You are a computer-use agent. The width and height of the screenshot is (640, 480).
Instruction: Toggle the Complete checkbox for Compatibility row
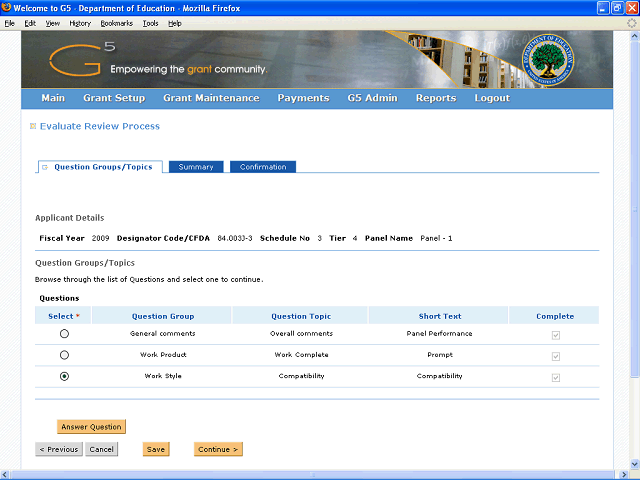[x=555, y=377]
